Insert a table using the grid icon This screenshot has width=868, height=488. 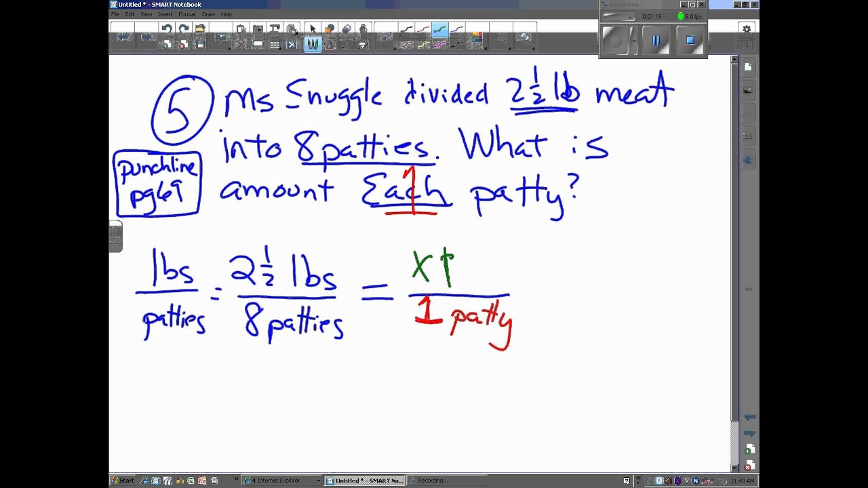tap(275, 44)
